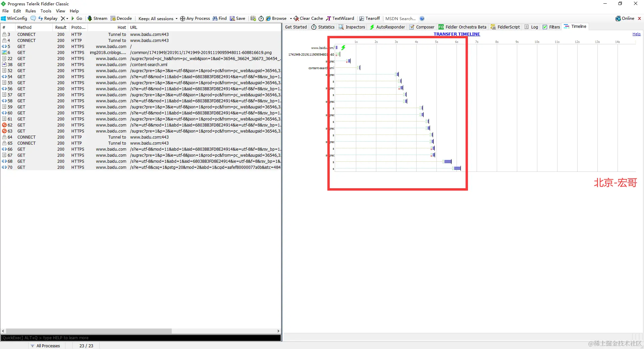Click img2018.cnblogs host cell
Viewport: 644px width, 349px height.
108,53
